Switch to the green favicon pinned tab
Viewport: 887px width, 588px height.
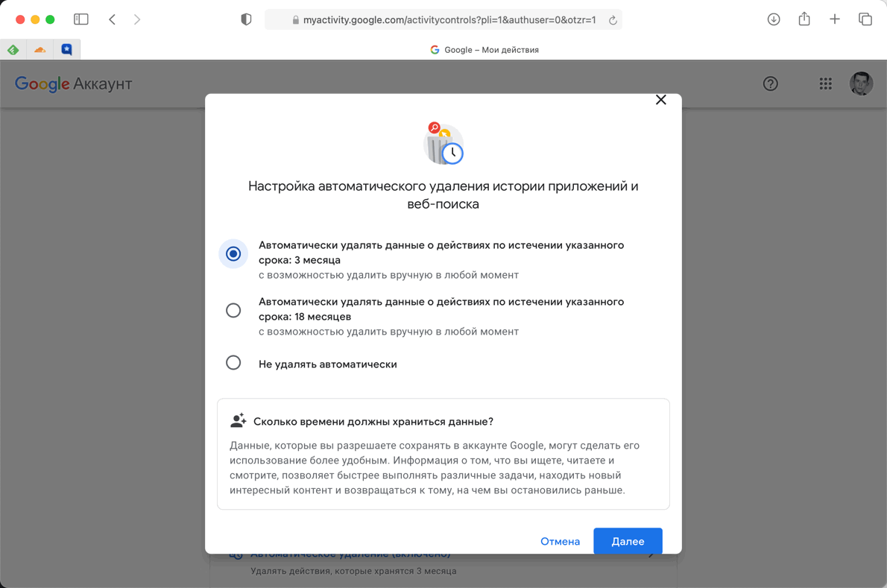click(x=13, y=48)
